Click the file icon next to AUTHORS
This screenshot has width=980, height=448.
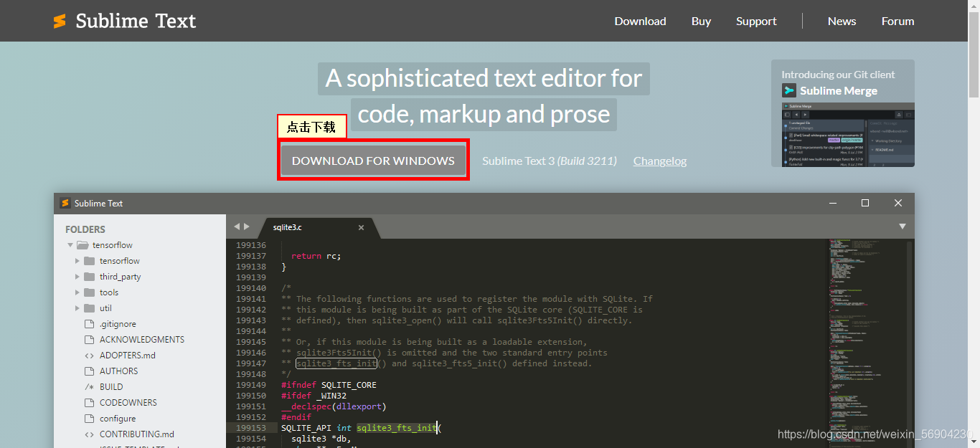pos(90,371)
